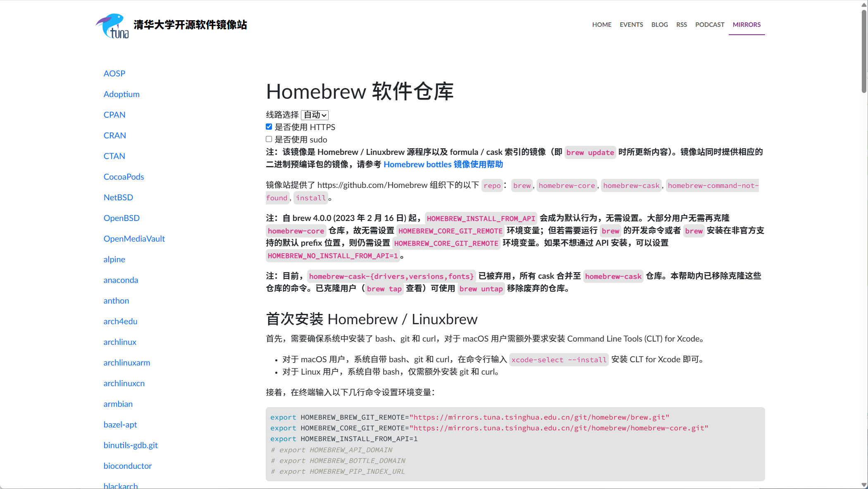The width and height of the screenshot is (868, 489).
Task: Click export HOMEBREW_BREW_GIT_REMOTE line in code block
Action: coord(470,417)
